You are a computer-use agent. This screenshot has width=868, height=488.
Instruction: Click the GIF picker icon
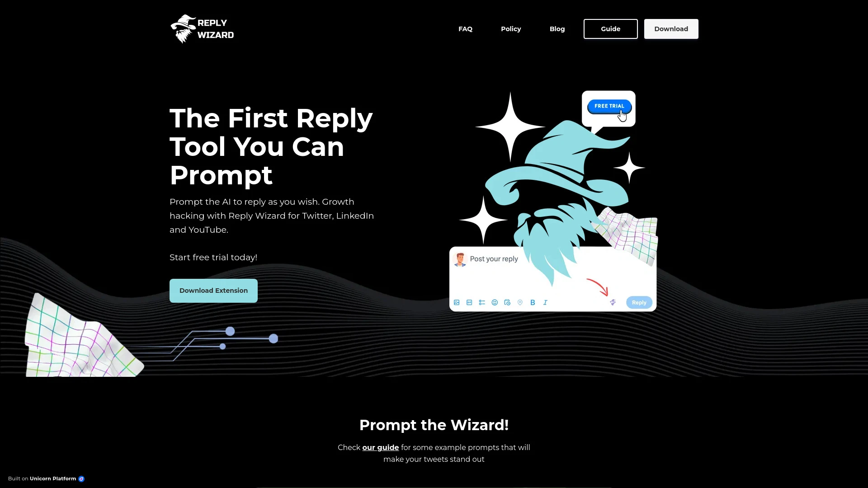point(469,303)
